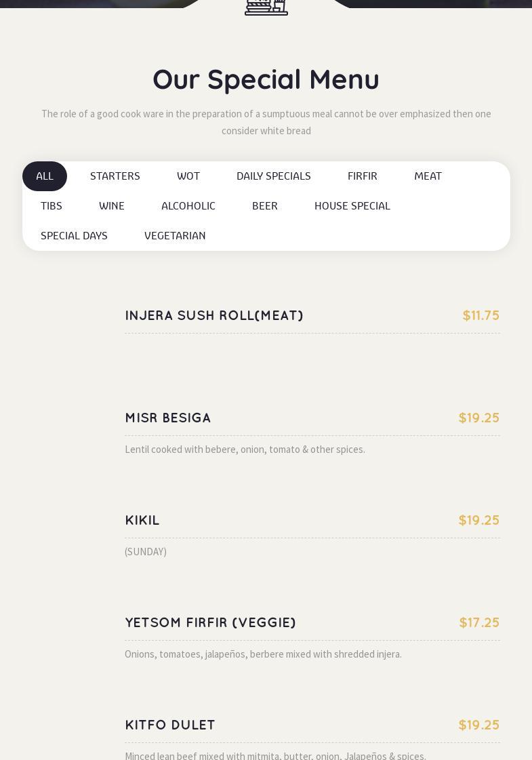
Task: Open the WINE category
Action: pos(111,206)
